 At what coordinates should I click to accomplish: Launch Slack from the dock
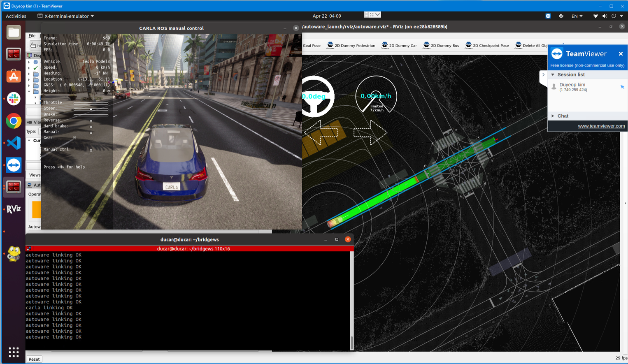pyautogui.click(x=14, y=99)
